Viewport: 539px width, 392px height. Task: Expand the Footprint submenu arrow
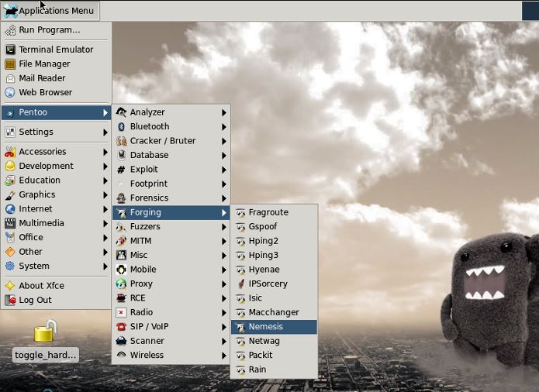click(x=224, y=184)
